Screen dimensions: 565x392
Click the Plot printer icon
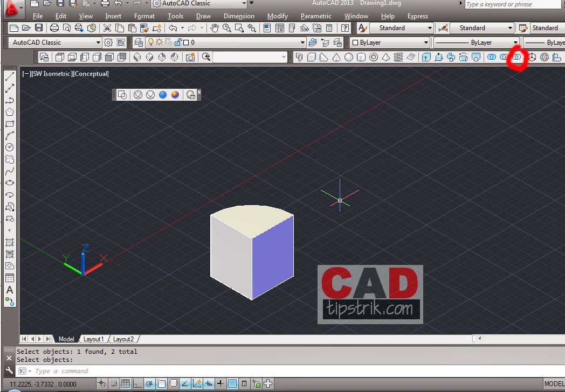click(54, 27)
